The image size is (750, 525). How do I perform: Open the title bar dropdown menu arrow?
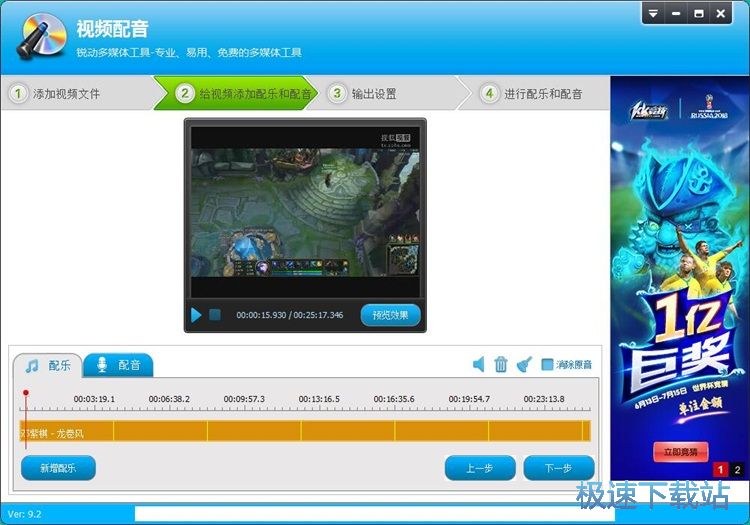(x=653, y=13)
